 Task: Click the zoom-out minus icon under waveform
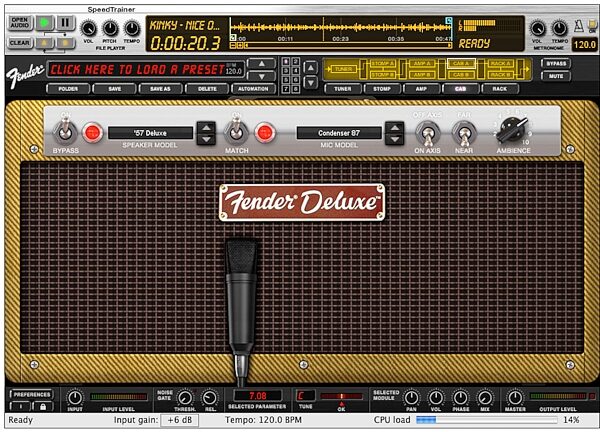(x=233, y=46)
